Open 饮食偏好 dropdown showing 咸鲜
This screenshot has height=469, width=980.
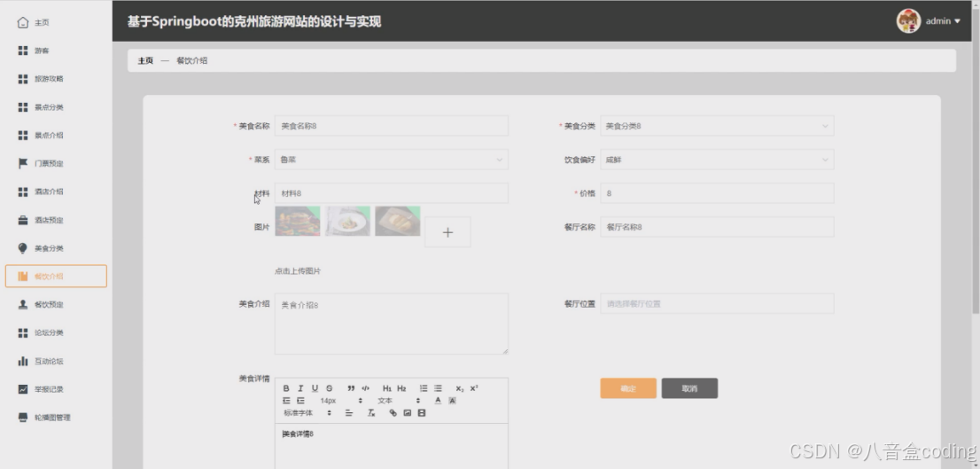(717, 160)
